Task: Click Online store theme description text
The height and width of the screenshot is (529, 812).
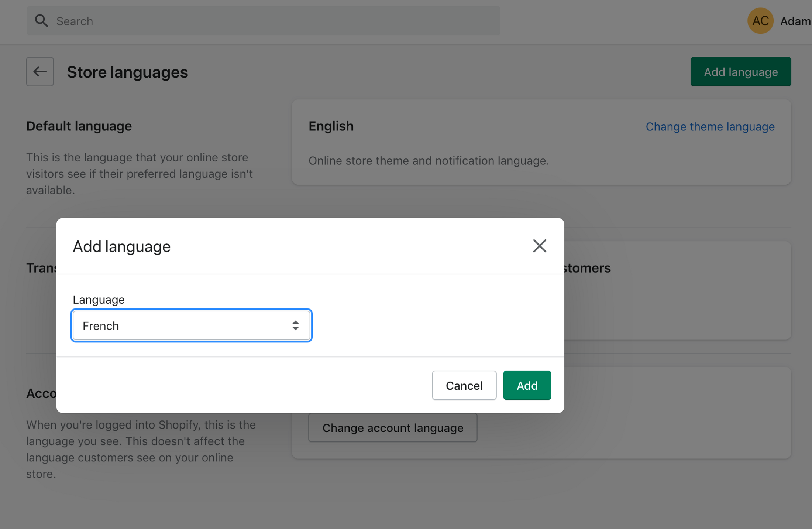Action: coord(429,161)
